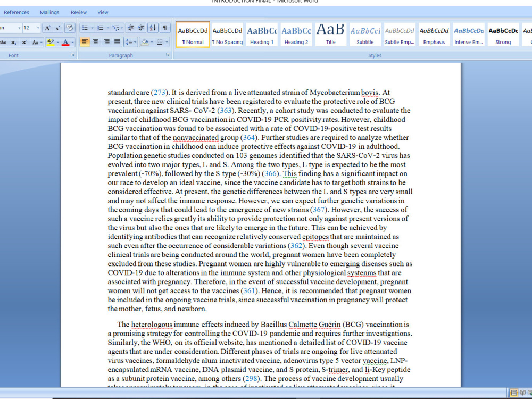Switch to Full Screen Reading view
The width and height of the screenshot is (532, 399).
coord(522,393)
